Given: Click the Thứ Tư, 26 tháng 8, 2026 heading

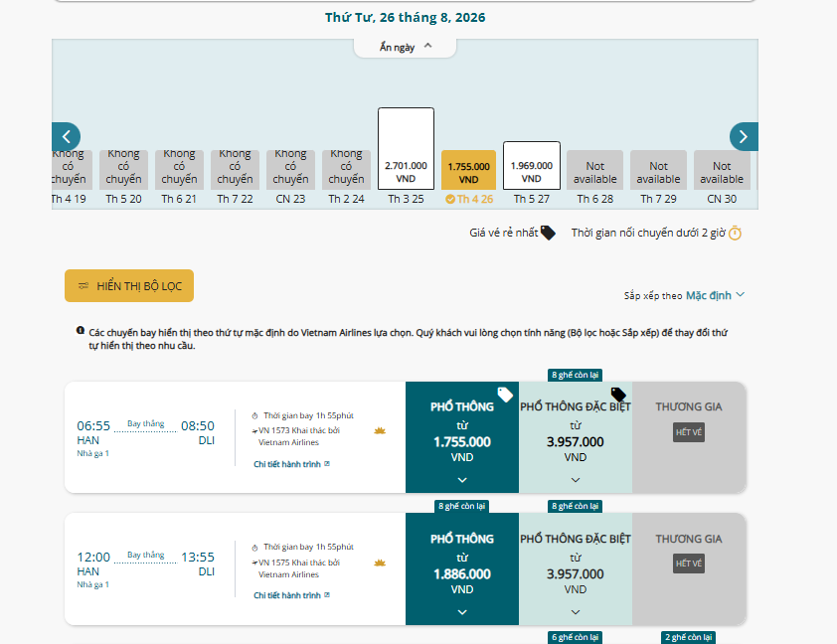Looking at the screenshot, I should pos(406,18).
